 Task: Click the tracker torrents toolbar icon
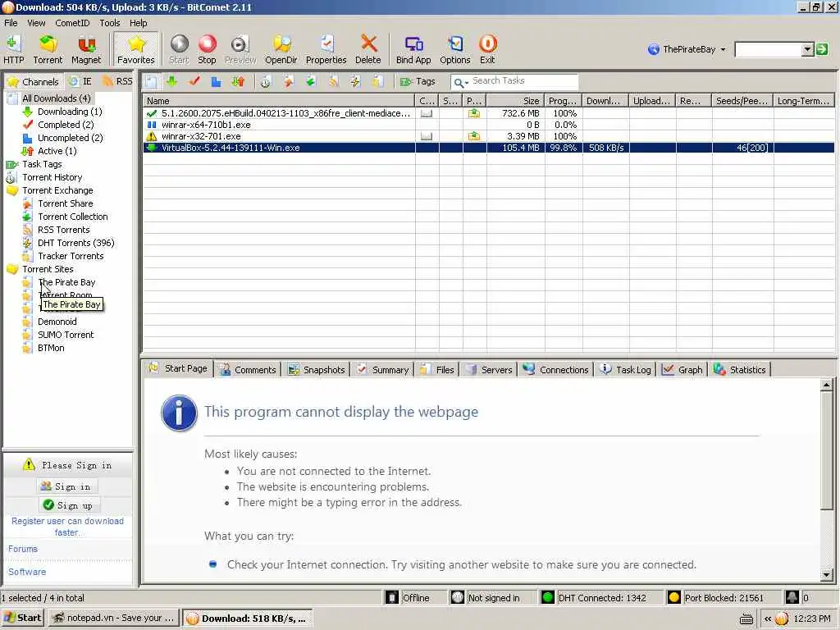point(377,81)
